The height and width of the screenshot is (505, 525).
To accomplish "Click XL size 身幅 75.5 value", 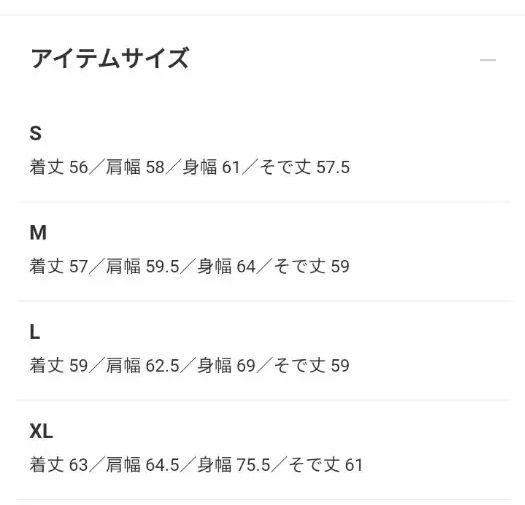I will (234, 465).
